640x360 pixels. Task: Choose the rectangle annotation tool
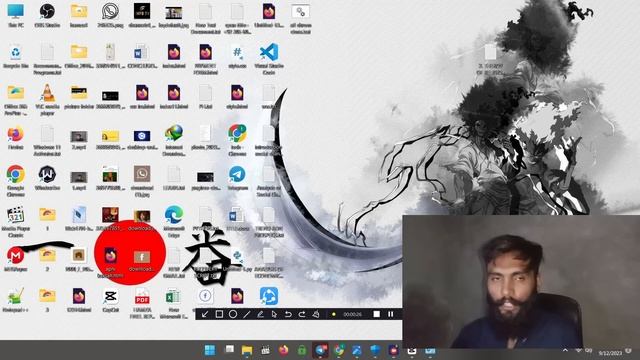pos(219,314)
